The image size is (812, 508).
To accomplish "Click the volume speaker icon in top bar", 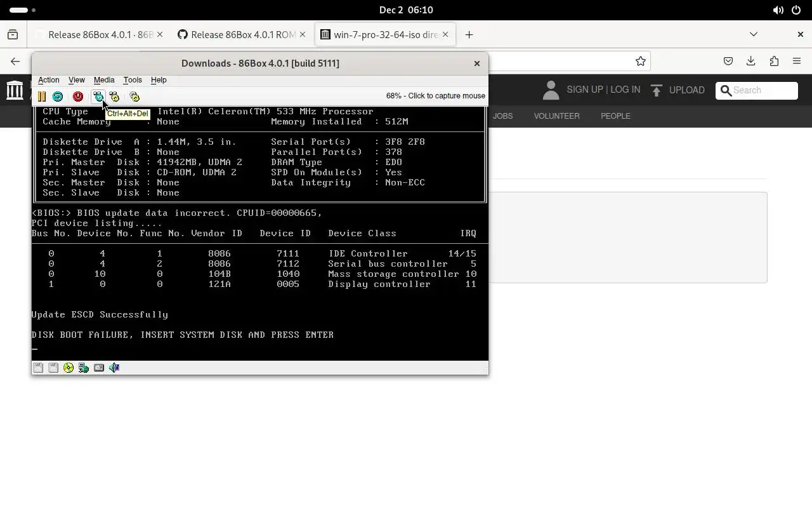I will pyautogui.click(x=778, y=10).
